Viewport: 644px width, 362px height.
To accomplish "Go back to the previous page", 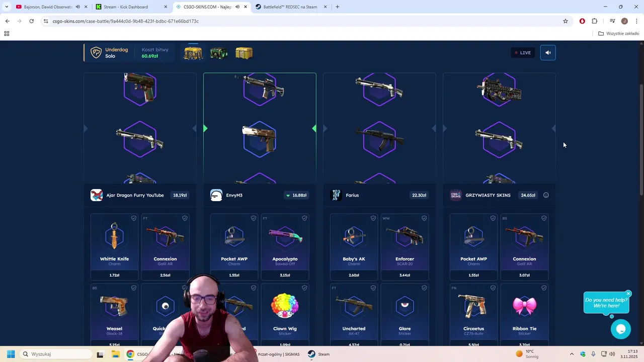I will (7, 21).
